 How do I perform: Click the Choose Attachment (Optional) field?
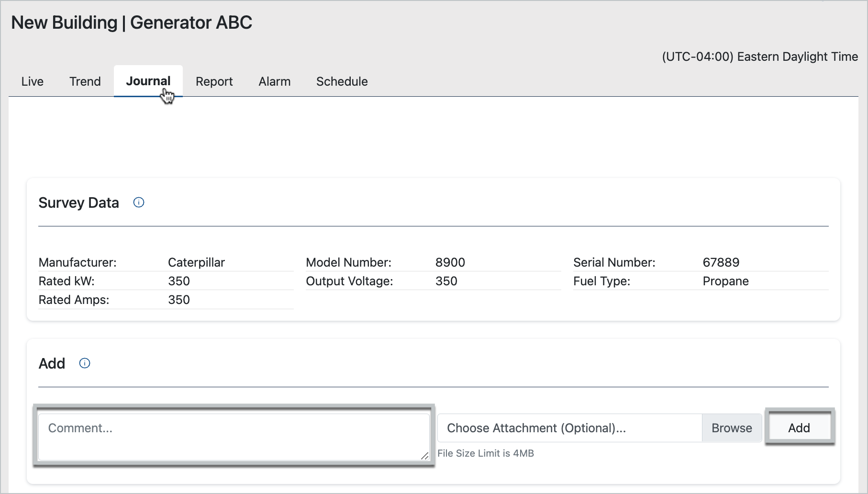point(569,428)
